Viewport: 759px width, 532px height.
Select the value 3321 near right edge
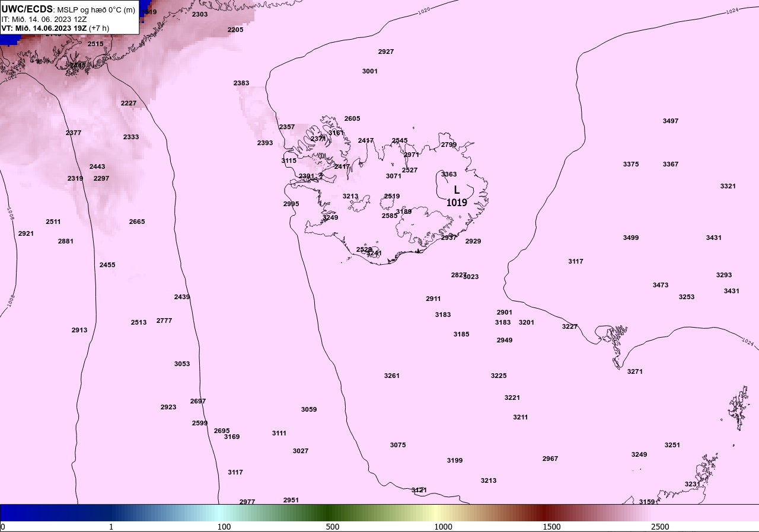coord(728,186)
